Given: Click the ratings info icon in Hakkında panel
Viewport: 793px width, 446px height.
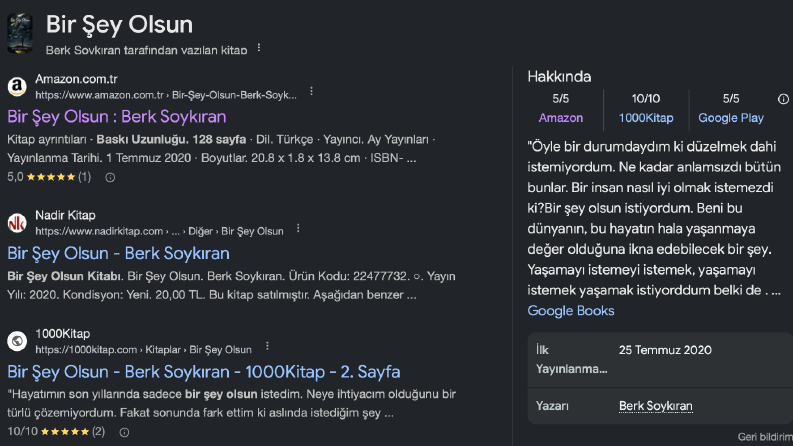Looking at the screenshot, I should tap(783, 99).
